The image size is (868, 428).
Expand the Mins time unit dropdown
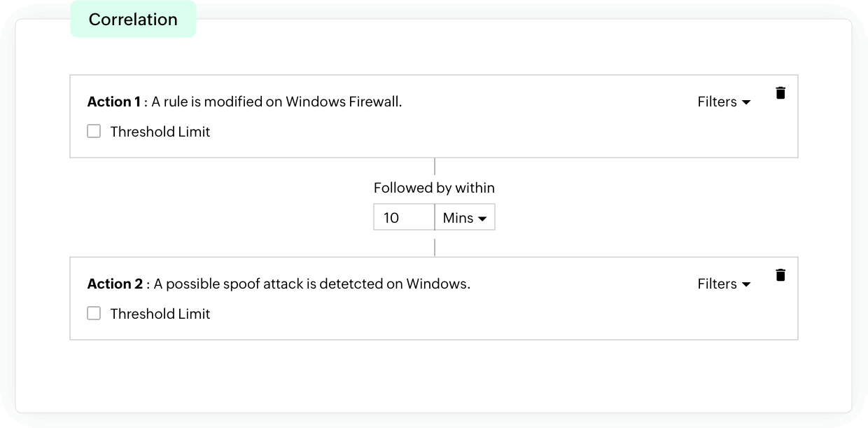pyautogui.click(x=464, y=218)
